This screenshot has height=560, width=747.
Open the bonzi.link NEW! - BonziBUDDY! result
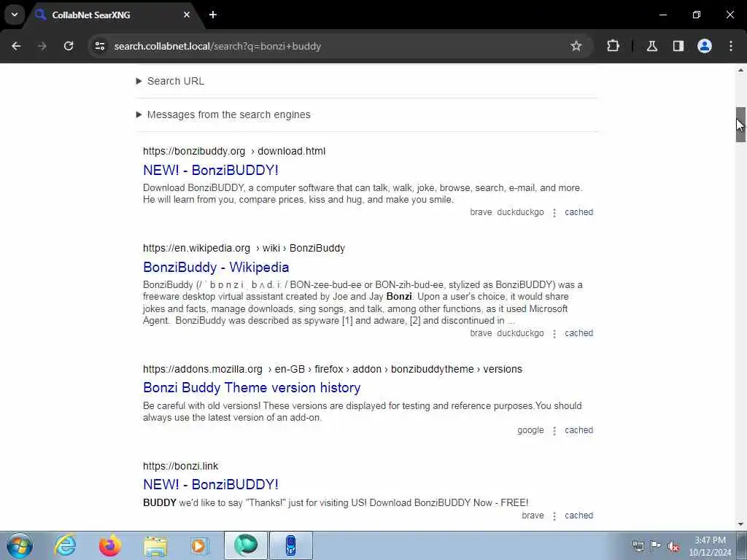(x=211, y=484)
